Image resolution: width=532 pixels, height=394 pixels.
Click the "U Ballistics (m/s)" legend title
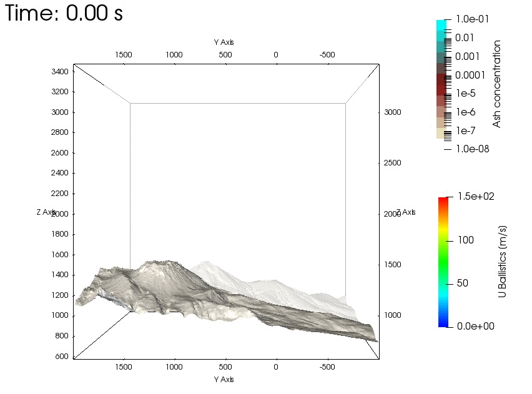coord(502,262)
